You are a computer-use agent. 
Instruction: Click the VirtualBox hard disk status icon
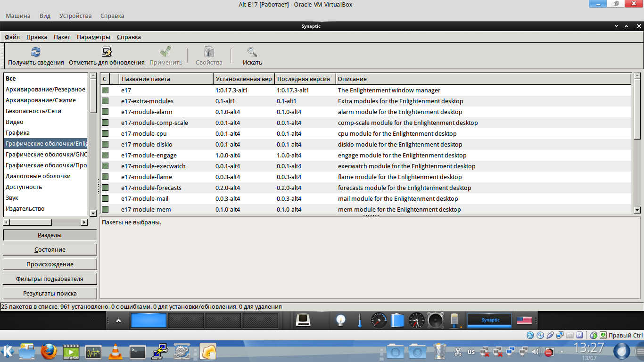(x=530, y=335)
